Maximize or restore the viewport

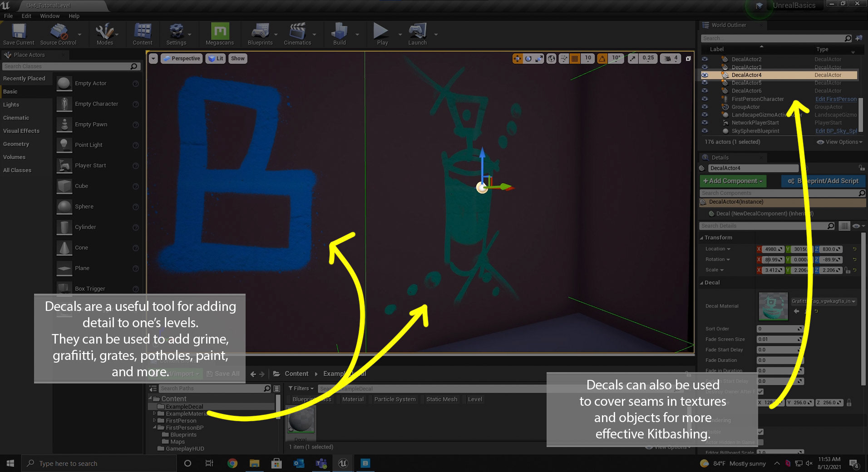pos(688,59)
